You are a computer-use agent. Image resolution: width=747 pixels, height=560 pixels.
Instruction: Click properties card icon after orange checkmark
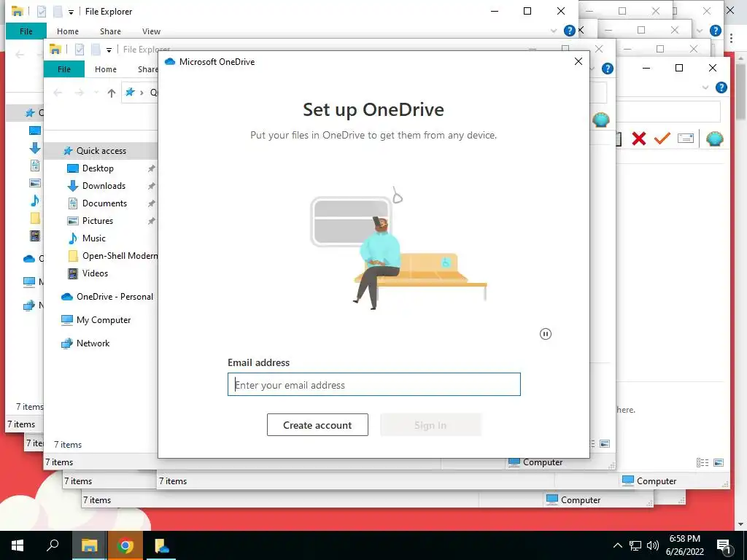(x=686, y=139)
